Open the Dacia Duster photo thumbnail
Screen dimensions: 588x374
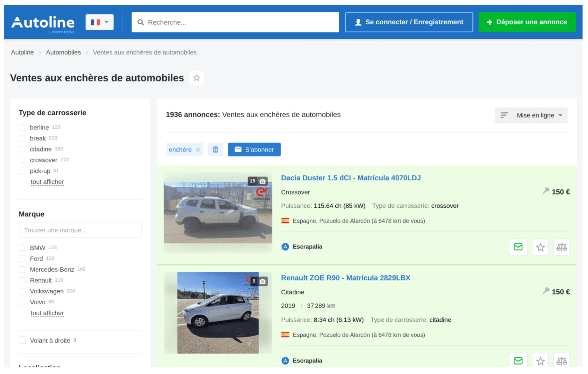(x=218, y=213)
